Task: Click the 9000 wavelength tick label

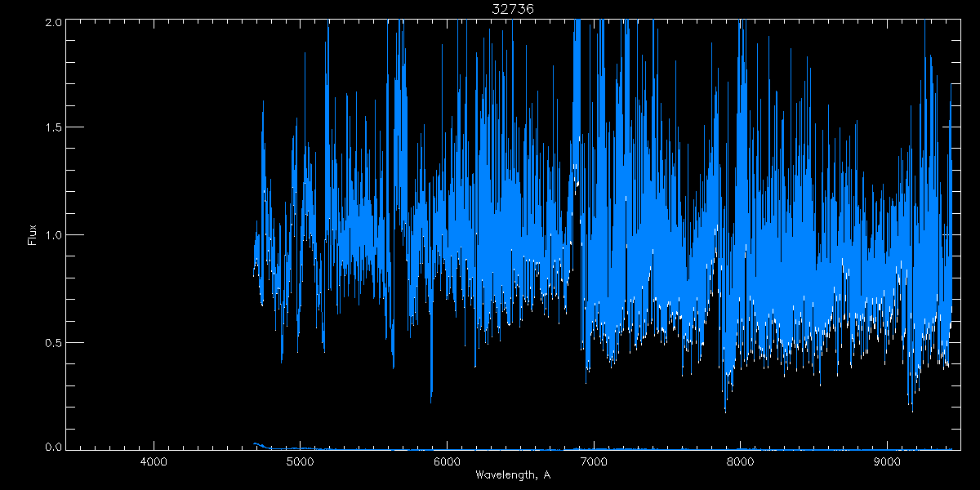Action: click(x=887, y=463)
